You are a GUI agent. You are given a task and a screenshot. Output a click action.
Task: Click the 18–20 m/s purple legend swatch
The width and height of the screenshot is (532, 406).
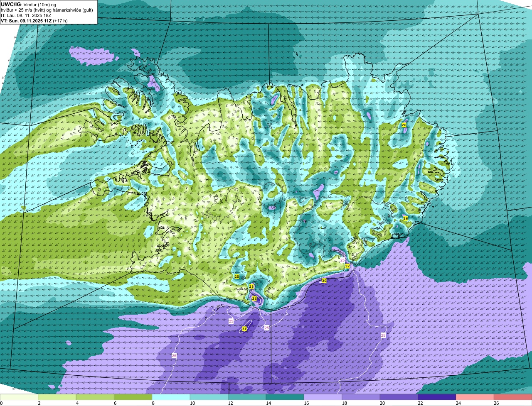pyautogui.click(x=361, y=397)
